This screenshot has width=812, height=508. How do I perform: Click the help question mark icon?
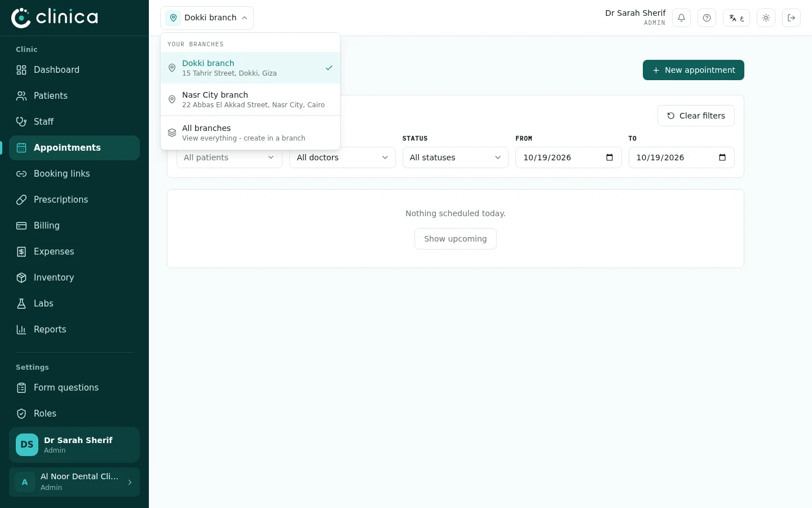click(x=707, y=18)
